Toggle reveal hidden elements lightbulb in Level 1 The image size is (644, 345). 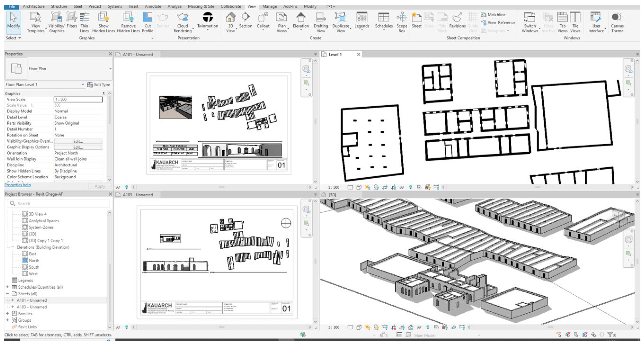point(410,187)
